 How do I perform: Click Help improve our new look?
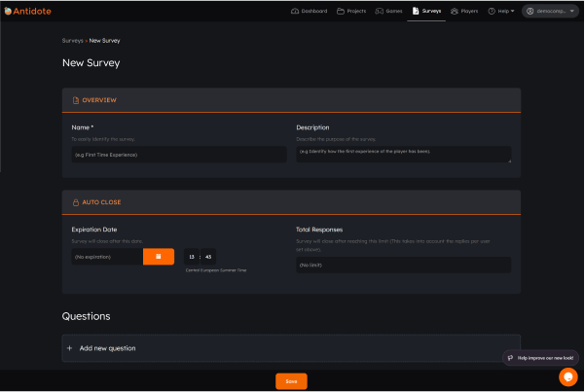click(x=540, y=358)
